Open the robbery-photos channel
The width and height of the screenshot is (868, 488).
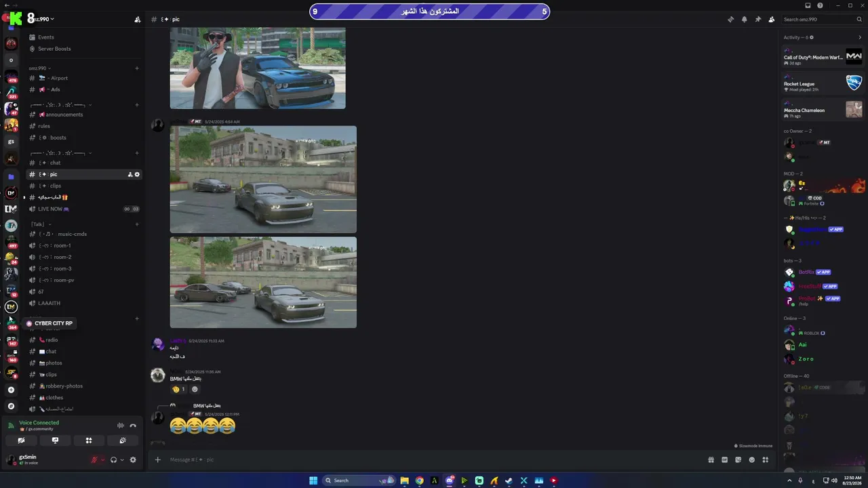[x=85, y=386]
